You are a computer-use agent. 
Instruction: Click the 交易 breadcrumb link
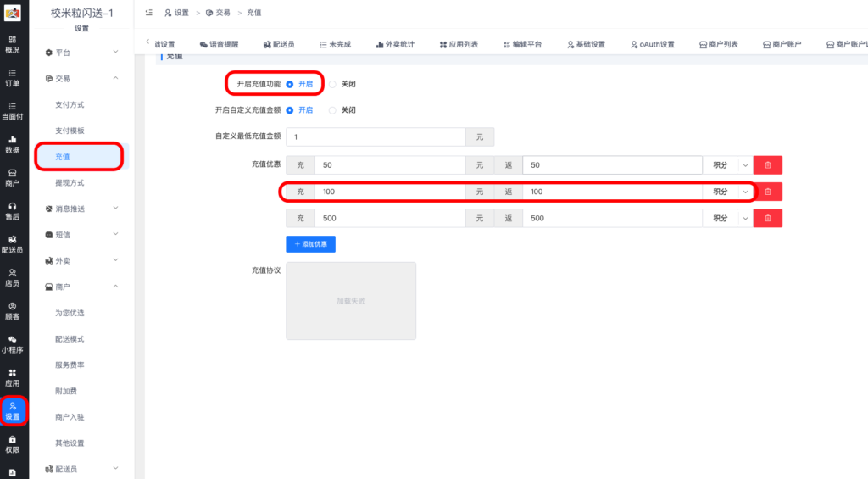pos(218,13)
